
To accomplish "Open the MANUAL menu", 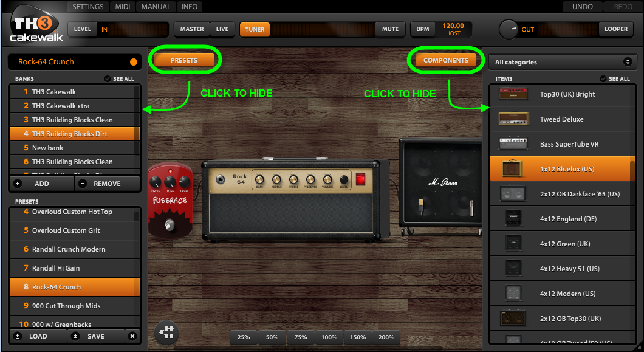I will pyautogui.click(x=156, y=7).
